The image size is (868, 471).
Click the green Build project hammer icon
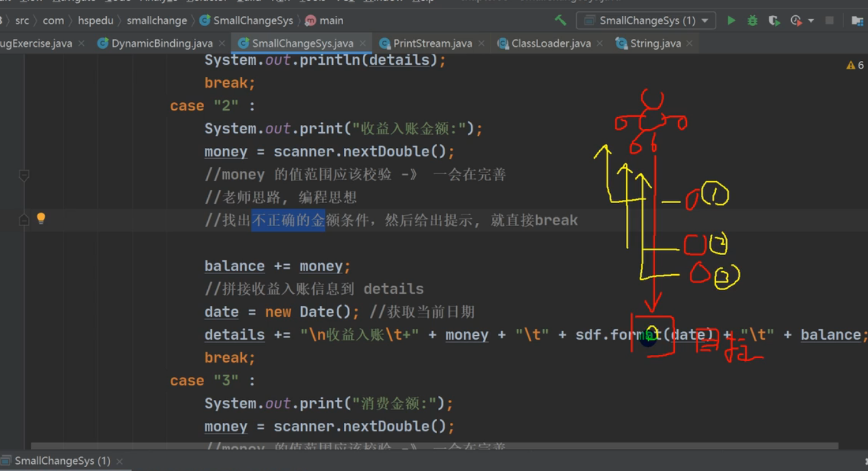coord(560,20)
